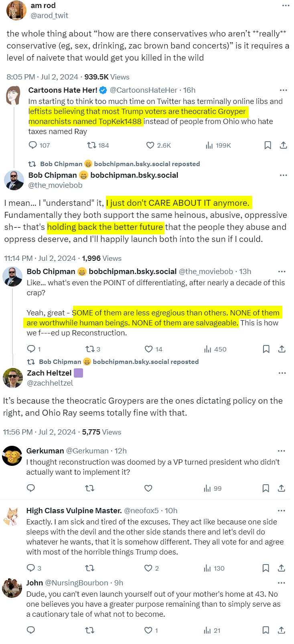Image resolution: width=294 pixels, height=644 pixels.
Task: Like the Cartoons Hate Her tweet
Action: (x=150, y=145)
